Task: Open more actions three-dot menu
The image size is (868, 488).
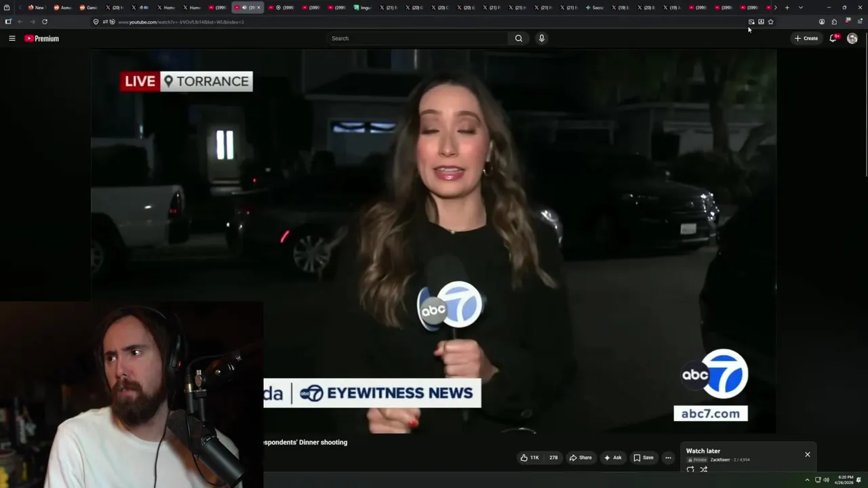Action: coord(668,457)
